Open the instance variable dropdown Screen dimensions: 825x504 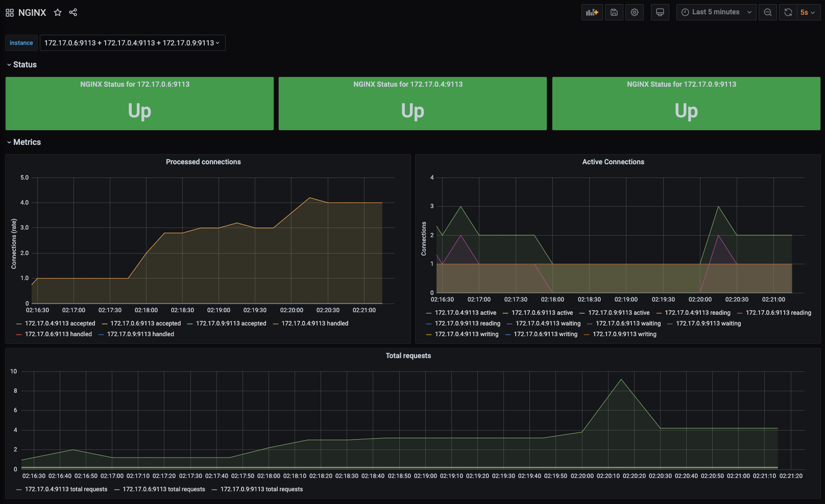point(132,43)
